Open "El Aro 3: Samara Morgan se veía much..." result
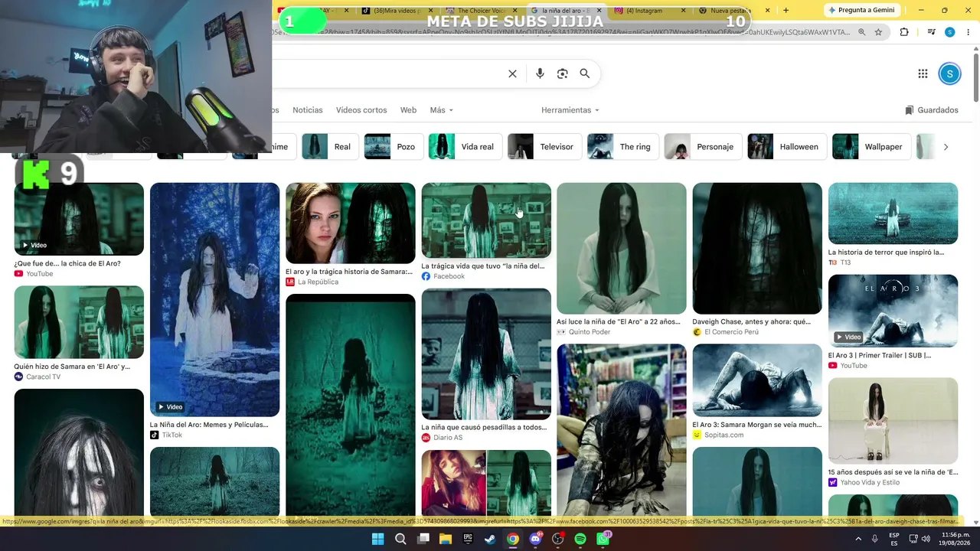The width and height of the screenshot is (980, 551). (757, 380)
